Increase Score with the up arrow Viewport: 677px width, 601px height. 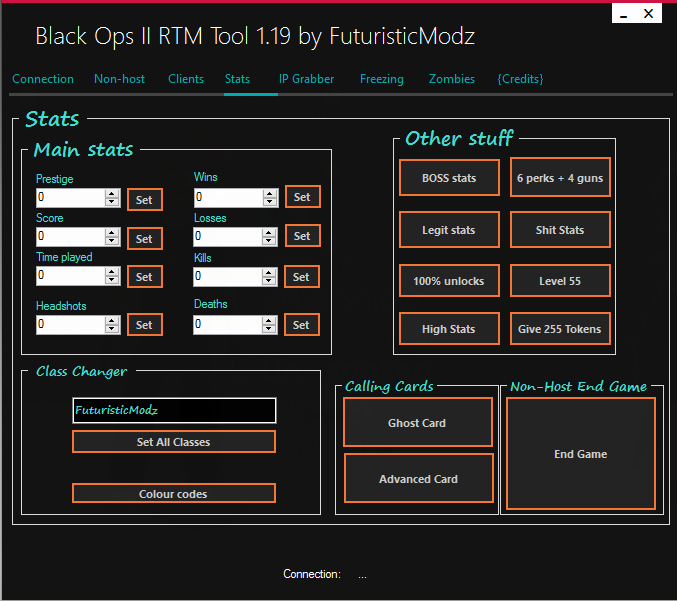112,232
